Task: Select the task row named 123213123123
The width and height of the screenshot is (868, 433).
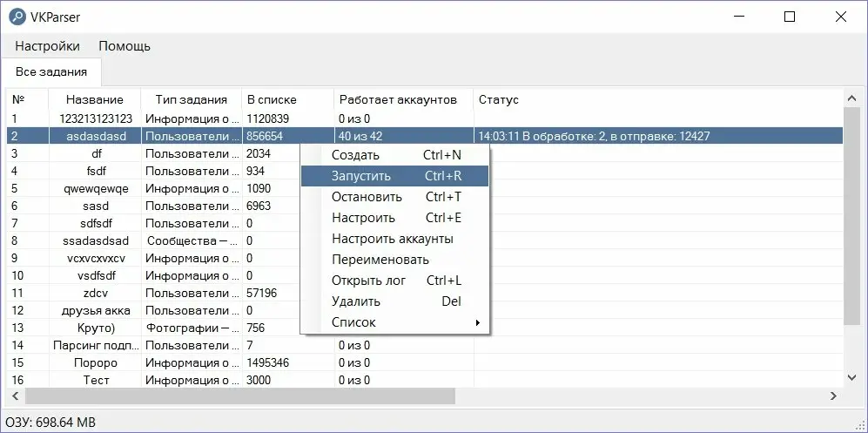Action: click(95, 118)
